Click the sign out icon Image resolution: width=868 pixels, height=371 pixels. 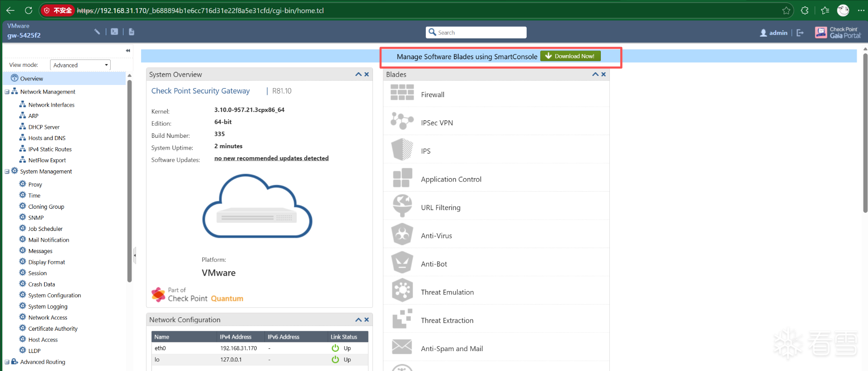[x=800, y=33]
